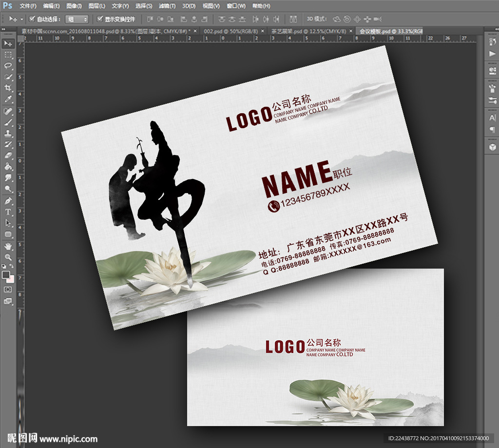The image size is (499, 448).
Task: Toggle Quick Mask mode
Action: point(8,290)
